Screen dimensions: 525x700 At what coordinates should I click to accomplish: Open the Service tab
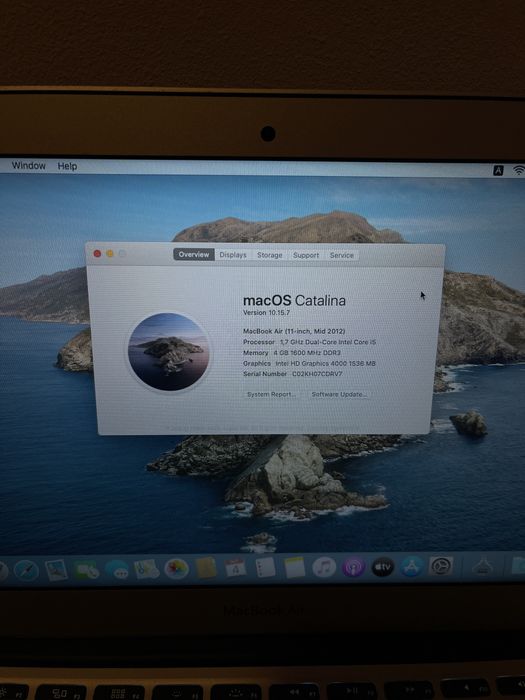(x=342, y=255)
